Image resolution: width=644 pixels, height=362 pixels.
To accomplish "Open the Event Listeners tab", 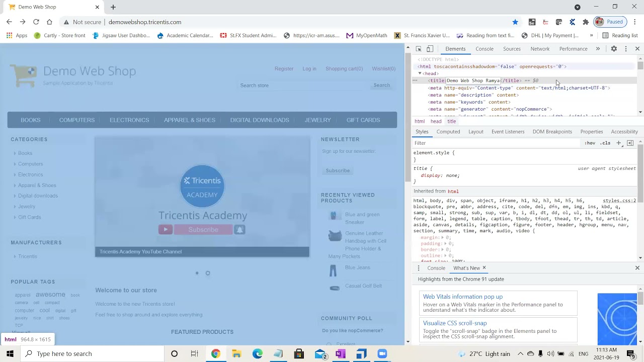I will click(508, 132).
